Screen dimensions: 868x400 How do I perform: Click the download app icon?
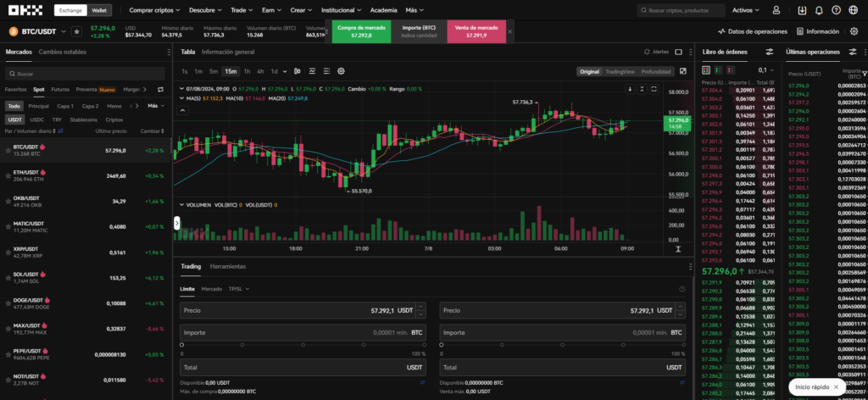(802, 10)
